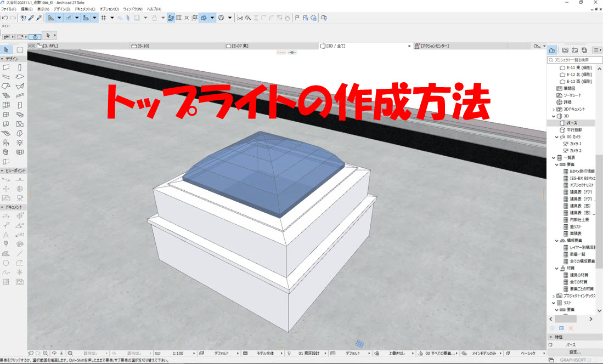The width and height of the screenshot is (603, 364).
Task: Click the 設定... button
Action: (x=574, y=352)
